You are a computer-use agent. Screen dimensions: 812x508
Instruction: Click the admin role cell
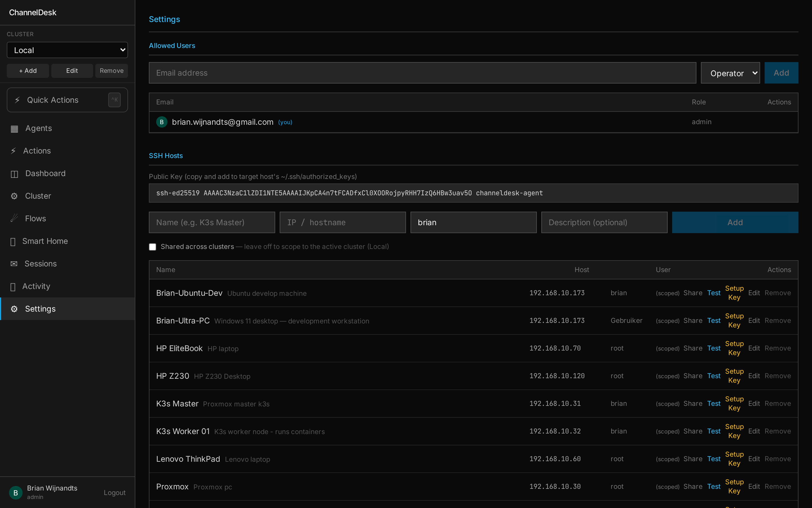[x=701, y=122]
